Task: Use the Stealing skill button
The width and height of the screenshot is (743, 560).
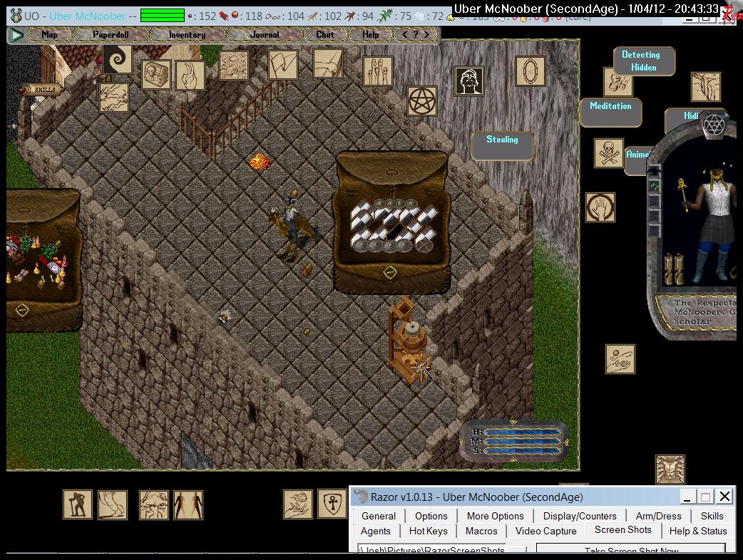Action: pyautogui.click(x=502, y=140)
